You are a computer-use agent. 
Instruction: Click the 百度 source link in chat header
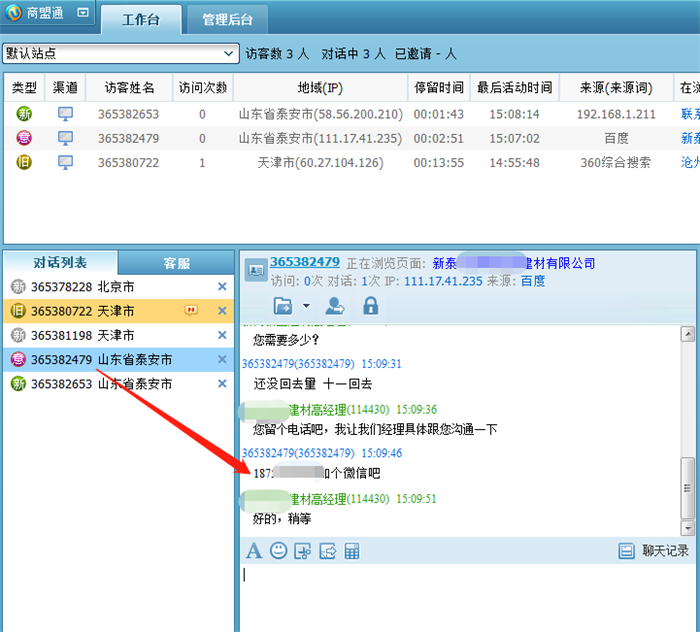533,281
